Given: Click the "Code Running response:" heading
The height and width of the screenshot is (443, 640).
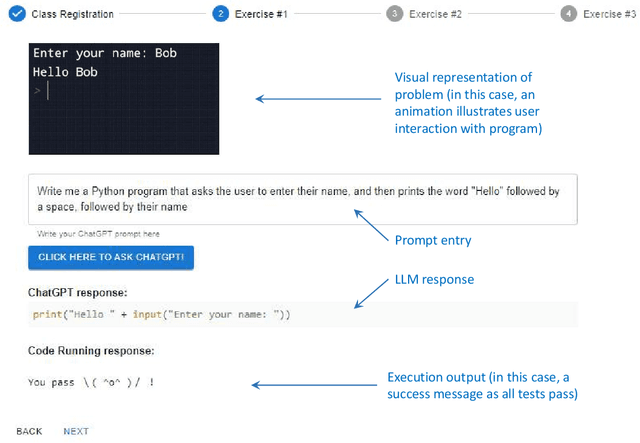Looking at the screenshot, I should (91, 351).
